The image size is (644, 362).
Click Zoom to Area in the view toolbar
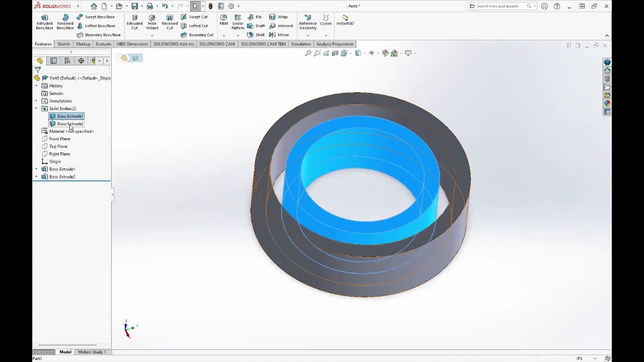tap(317, 53)
